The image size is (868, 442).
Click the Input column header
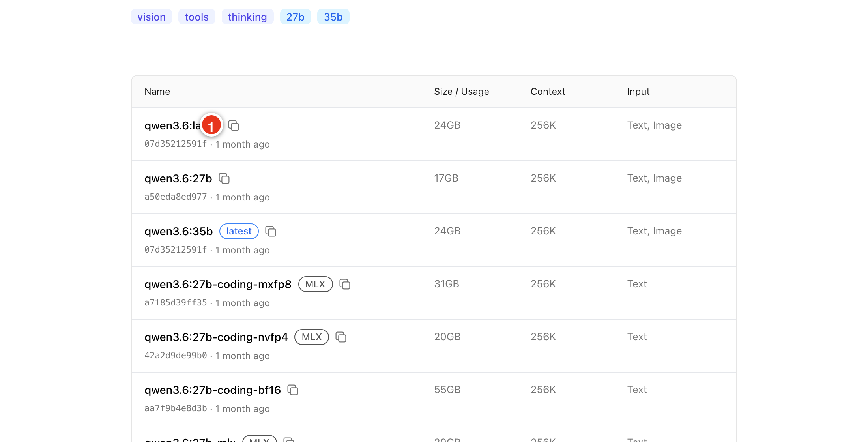[638, 92]
